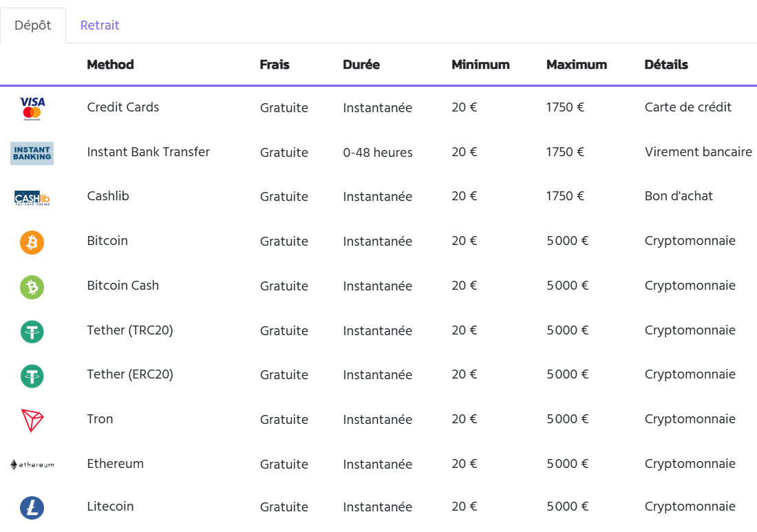Screen dimensions: 757x532
Task: Click Cryptomonnaie details in Ethereum row
Action: 690,464
